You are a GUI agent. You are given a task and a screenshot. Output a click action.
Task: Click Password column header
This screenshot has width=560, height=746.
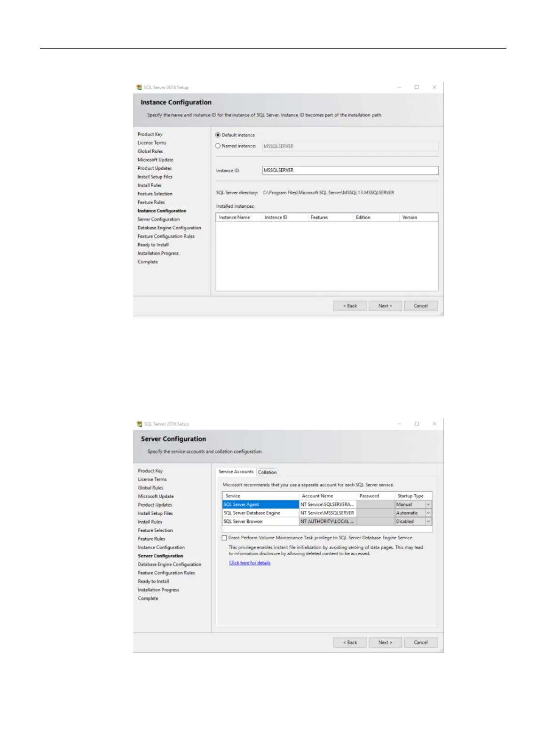(376, 496)
